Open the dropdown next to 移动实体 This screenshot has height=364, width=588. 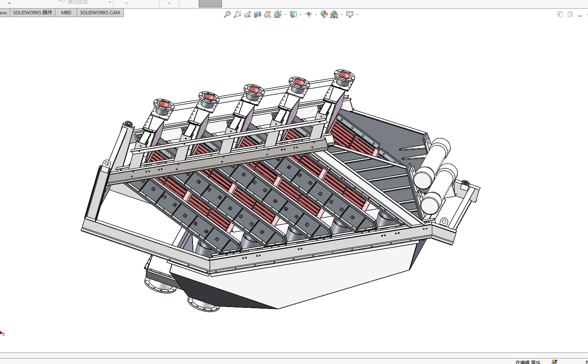(x=110, y=3)
